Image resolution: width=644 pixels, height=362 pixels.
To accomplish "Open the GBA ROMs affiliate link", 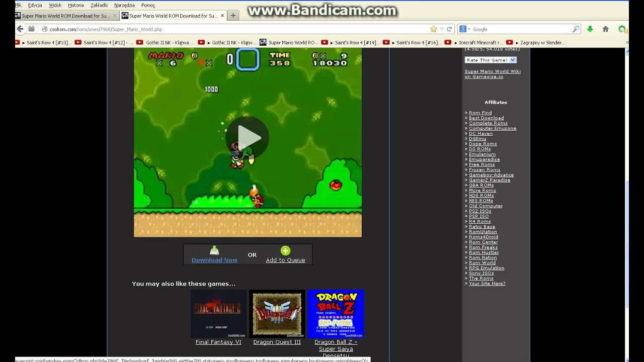I will pos(481,185).
